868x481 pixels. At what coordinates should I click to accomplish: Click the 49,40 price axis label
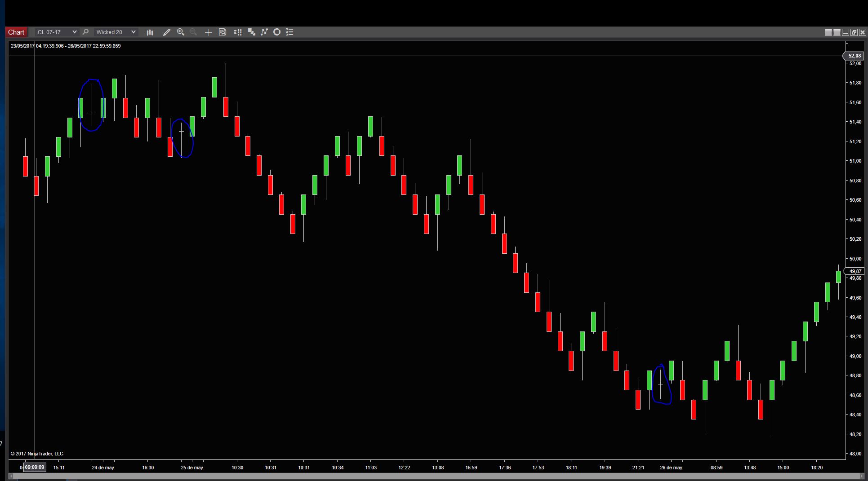tap(855, 317)
